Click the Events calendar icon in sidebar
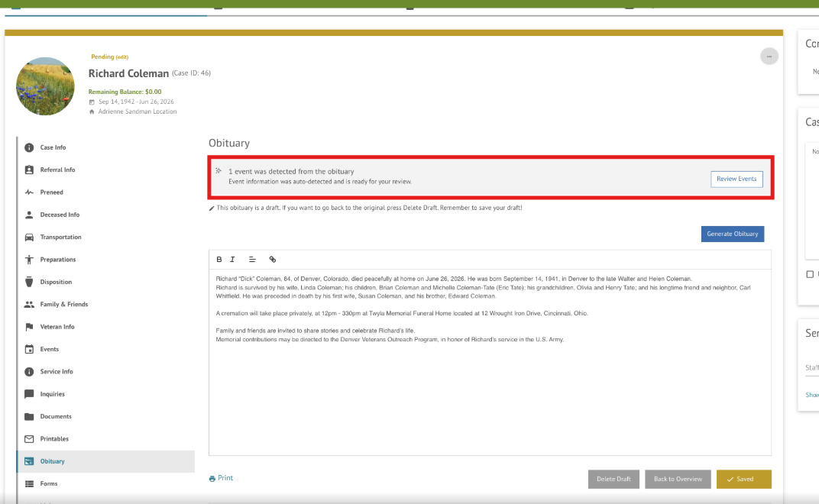 click(x=29, y=350)
